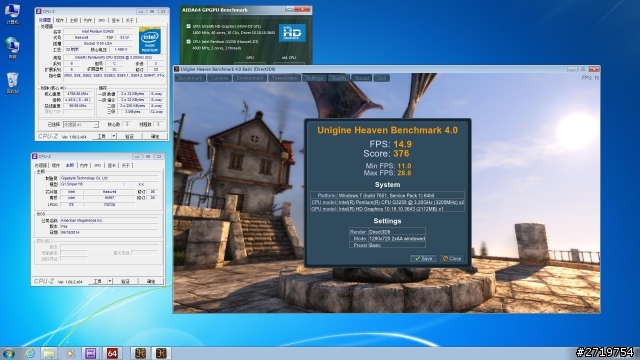Open the Sound menu in Heaven
The image size is (640, 360).
[362, 78]
